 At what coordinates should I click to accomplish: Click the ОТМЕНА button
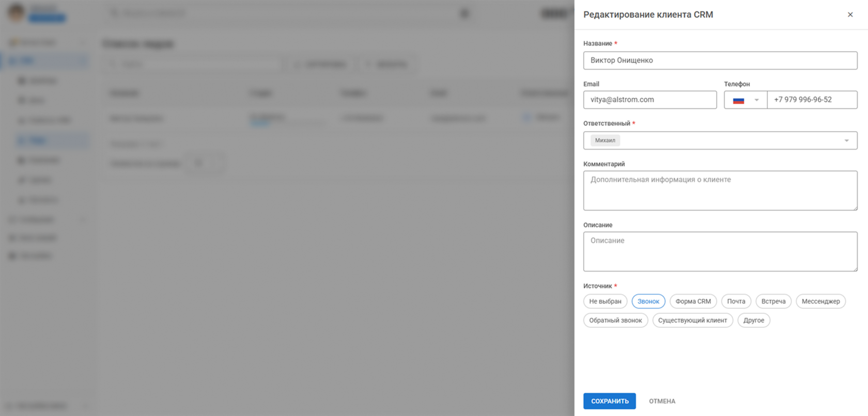pos(662,401)
